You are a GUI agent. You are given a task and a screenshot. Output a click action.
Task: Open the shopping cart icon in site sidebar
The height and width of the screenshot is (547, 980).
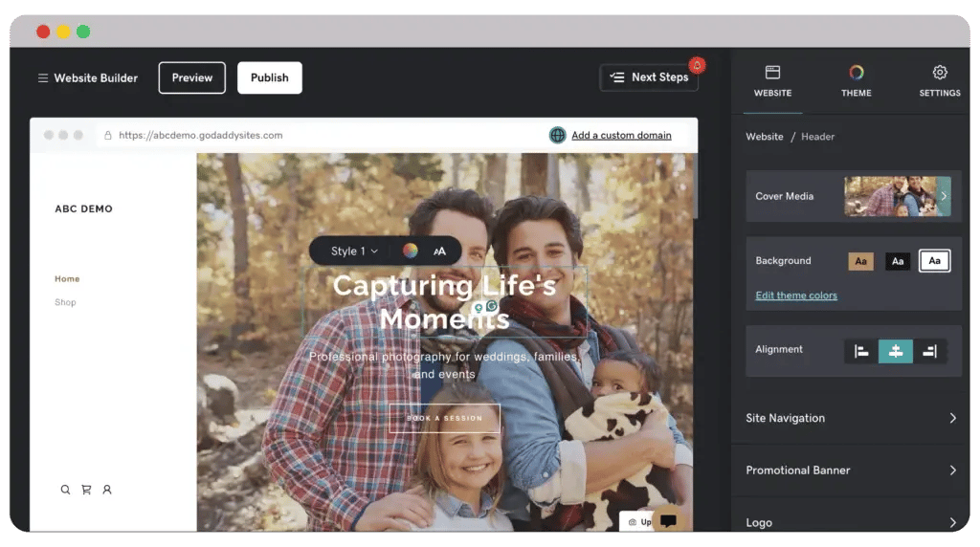[86, 490]
